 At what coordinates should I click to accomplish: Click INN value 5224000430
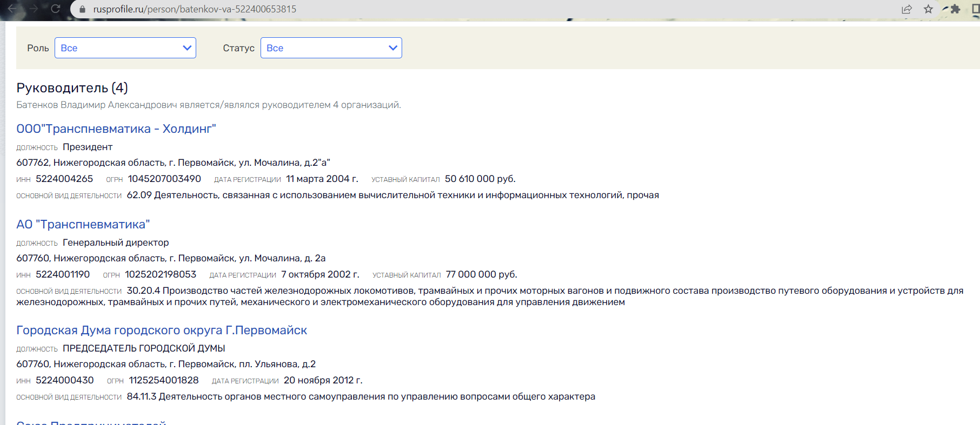point(65,380)
